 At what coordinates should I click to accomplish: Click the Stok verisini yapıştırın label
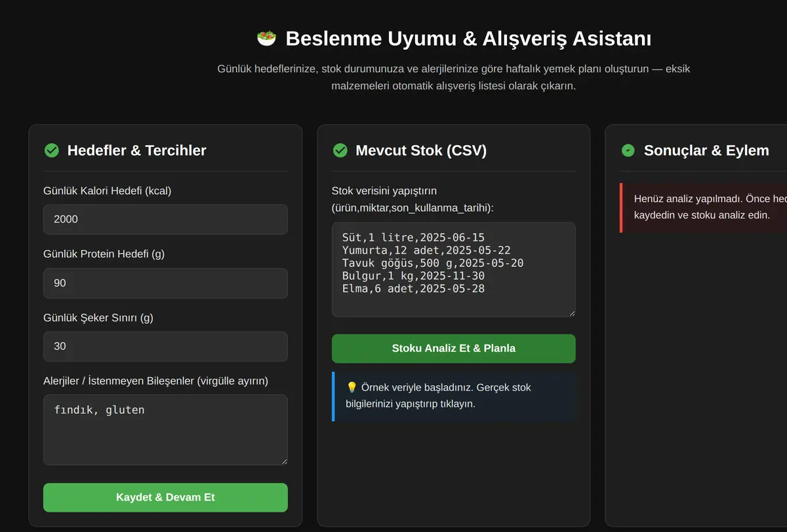(x=413, y=199)
